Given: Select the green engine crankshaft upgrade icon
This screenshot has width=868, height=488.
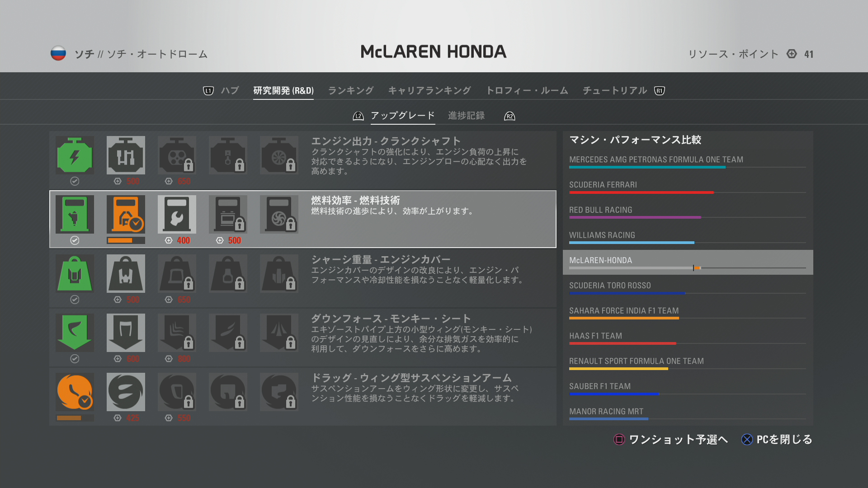Looking at the screenshot, I should [x=75, y=155].
